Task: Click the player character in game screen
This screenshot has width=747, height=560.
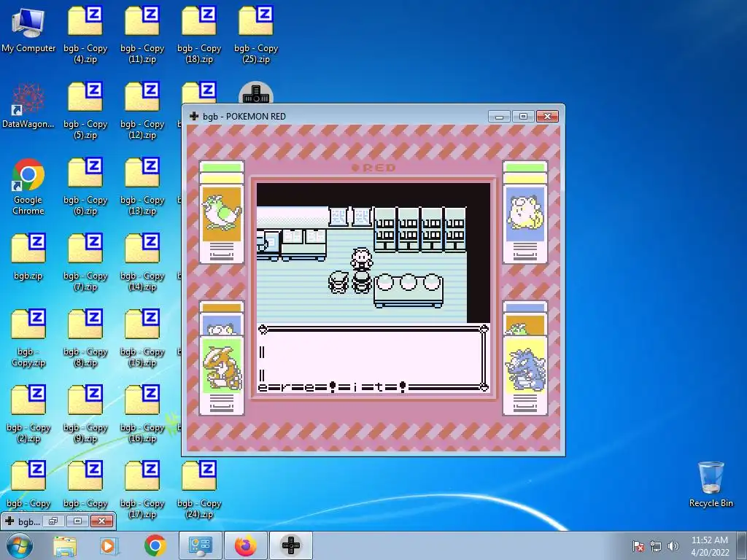Action: pyautogui.click(x=362, y=283)
